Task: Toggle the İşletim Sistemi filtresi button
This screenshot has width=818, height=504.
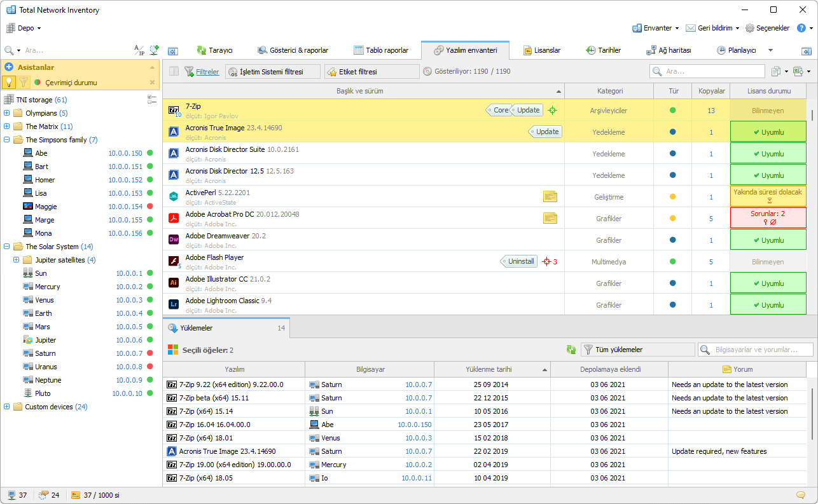Action: pyautogui.click(x=273, y=72)
